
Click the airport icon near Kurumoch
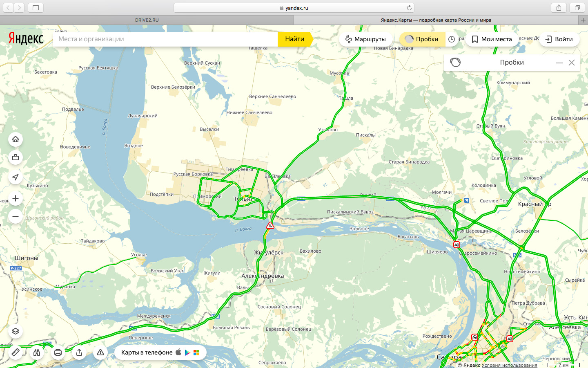click(467, 200)
